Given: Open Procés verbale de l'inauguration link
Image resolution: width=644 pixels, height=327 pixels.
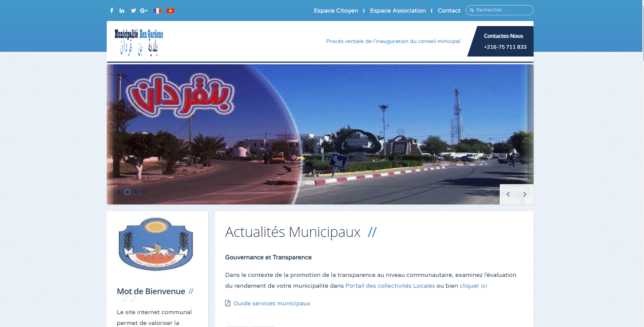Looking at the screenshot, I should click(x=393, y=41).
